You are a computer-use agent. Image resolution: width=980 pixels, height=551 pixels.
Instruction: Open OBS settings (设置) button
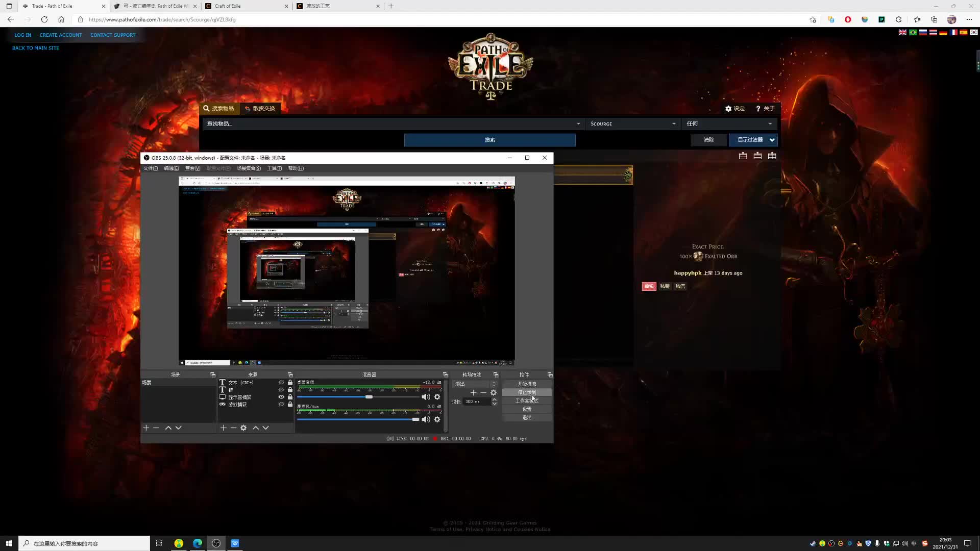[x=527, y=409]
